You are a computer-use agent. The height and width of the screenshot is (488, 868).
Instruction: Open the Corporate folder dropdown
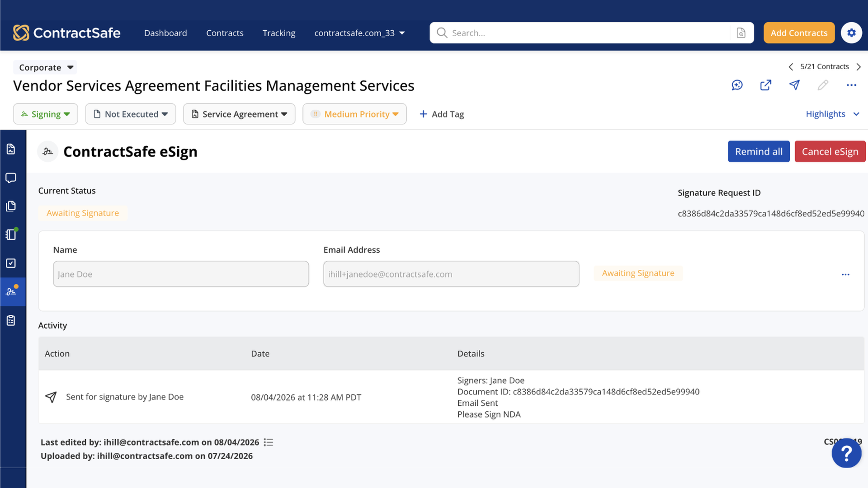45,67
